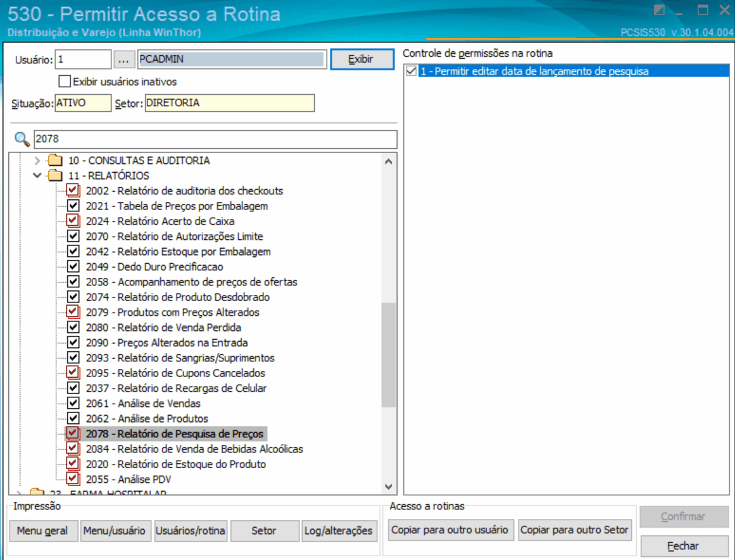Open user lookup via the ellipsis button
Screen dimensions: 735x560
pos(123,59)
